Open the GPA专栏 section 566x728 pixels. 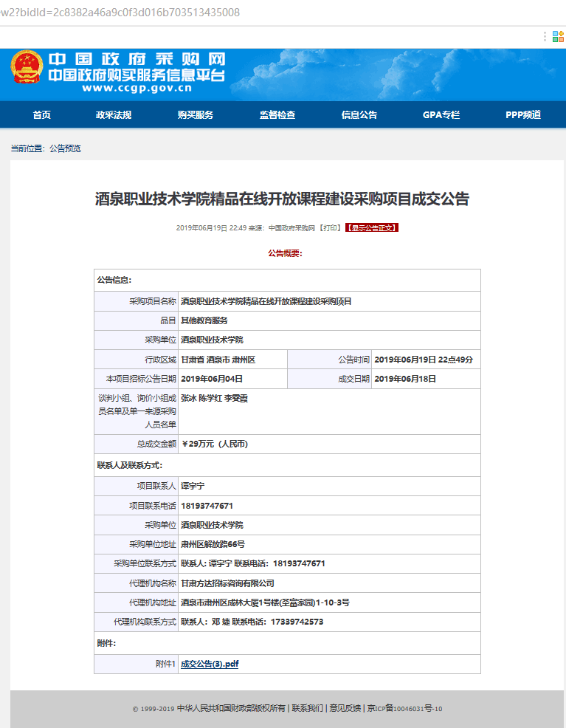tap(441, 115)
